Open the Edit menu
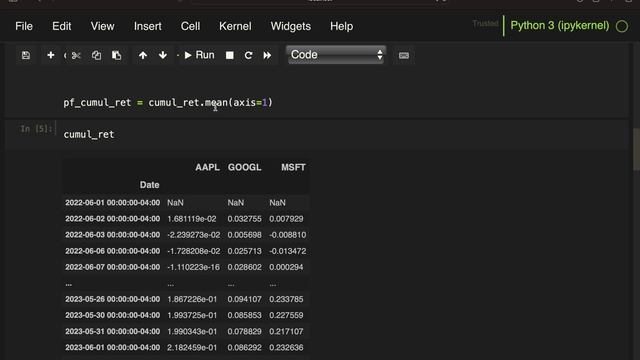 (x=62, y=26)
